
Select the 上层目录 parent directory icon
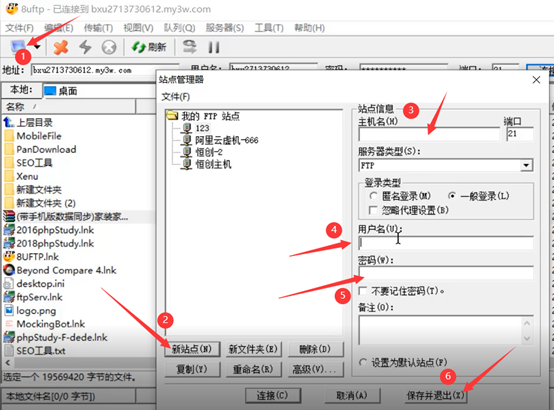click(x=8, y=123)
